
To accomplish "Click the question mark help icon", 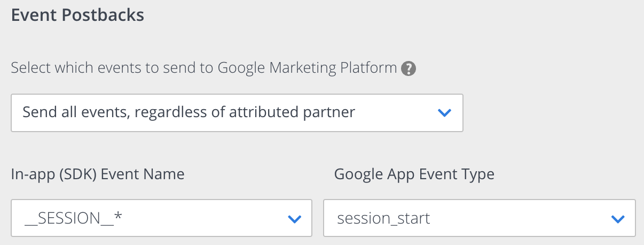I will (409, 68).
